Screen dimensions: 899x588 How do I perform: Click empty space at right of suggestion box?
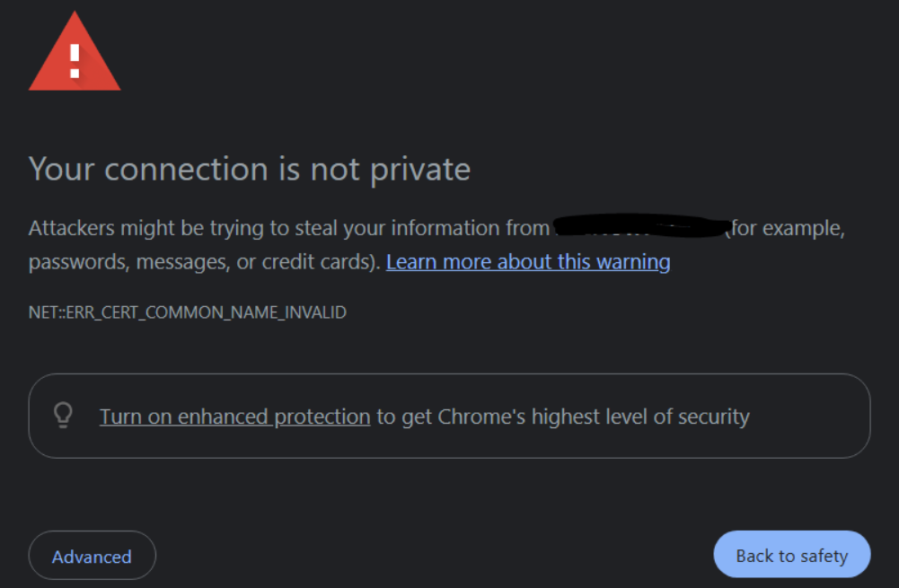813,417
